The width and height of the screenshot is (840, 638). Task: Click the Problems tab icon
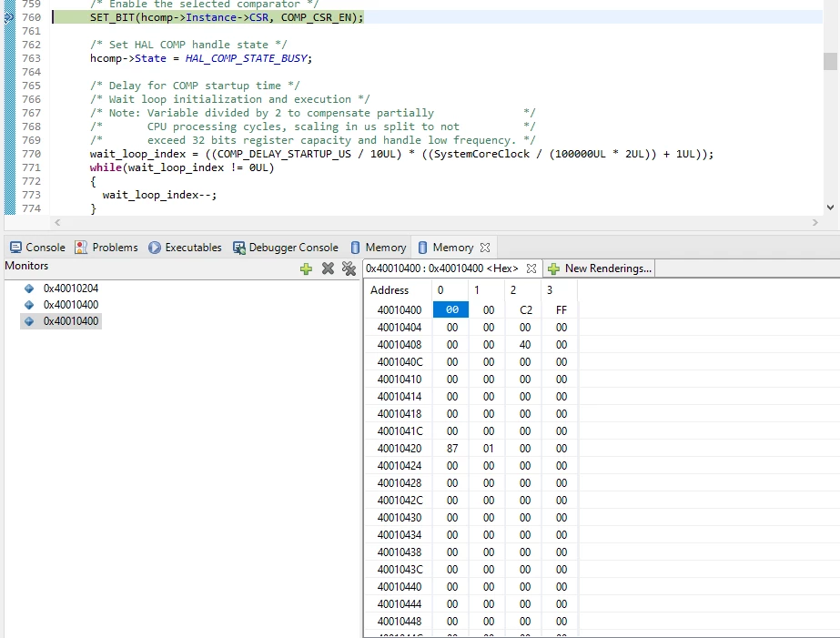coord(81,248)
